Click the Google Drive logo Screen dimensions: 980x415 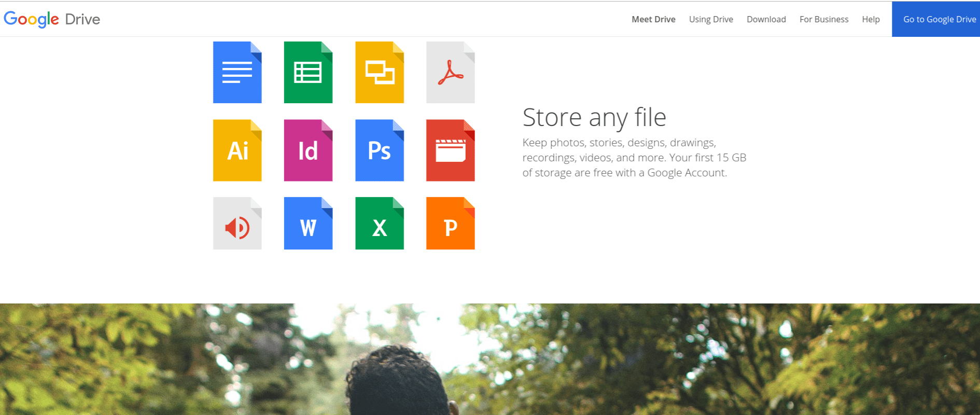(x=52, y=19)
